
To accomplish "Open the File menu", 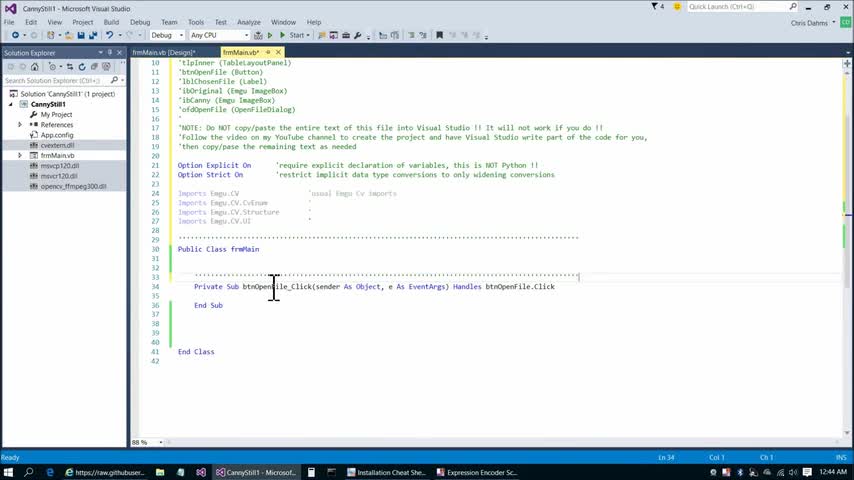I will tap(9, 22).
